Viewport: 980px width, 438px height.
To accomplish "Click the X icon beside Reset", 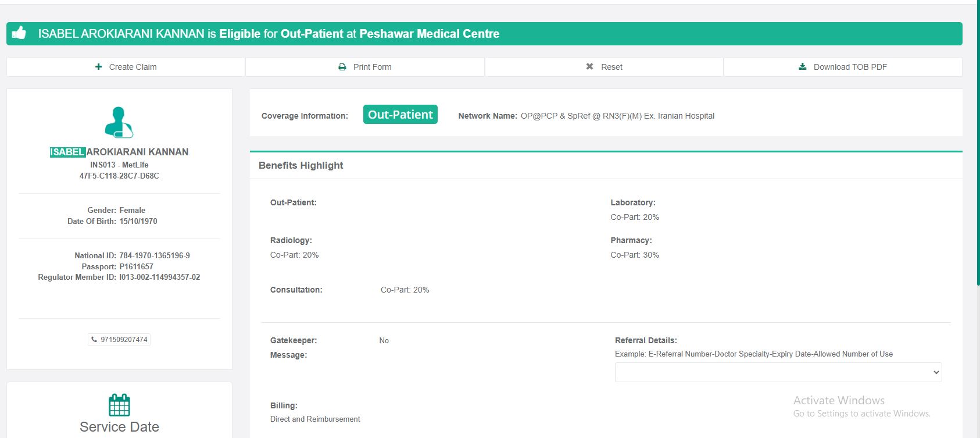I will tap(589, 67).
